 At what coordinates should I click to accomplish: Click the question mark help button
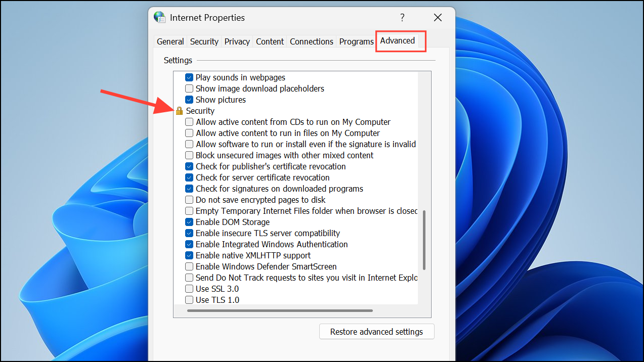click(x=402, y=18)
